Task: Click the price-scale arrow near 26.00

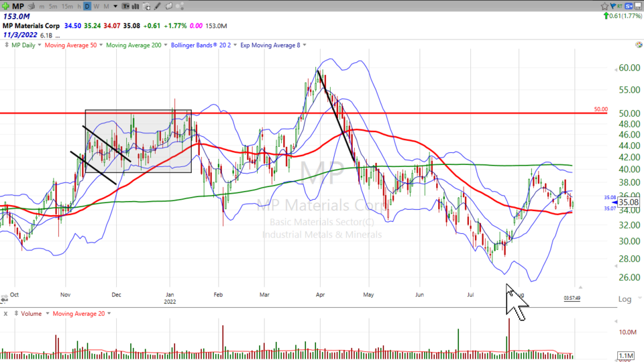Action: [x=616, y=266]
